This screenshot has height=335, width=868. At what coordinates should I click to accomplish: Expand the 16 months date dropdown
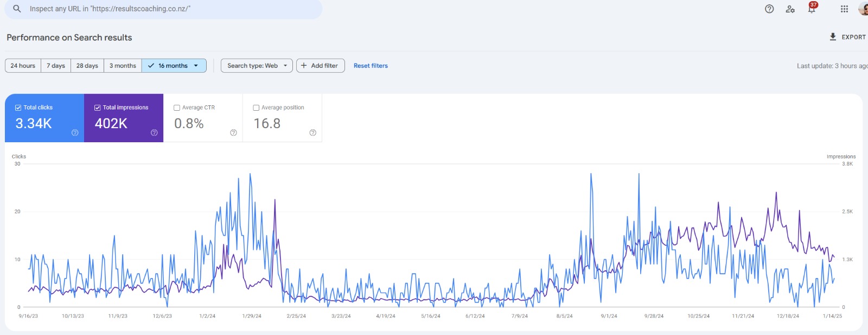pos(174,66)
